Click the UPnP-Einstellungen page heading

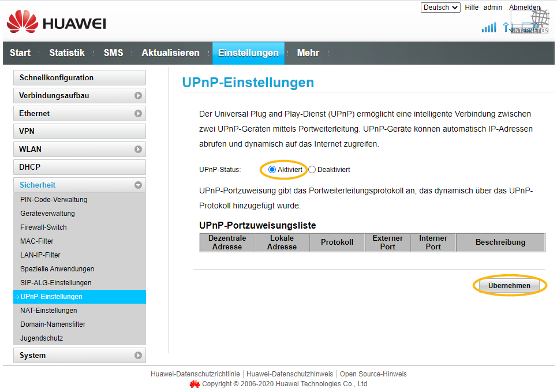[x=248, y=83]
